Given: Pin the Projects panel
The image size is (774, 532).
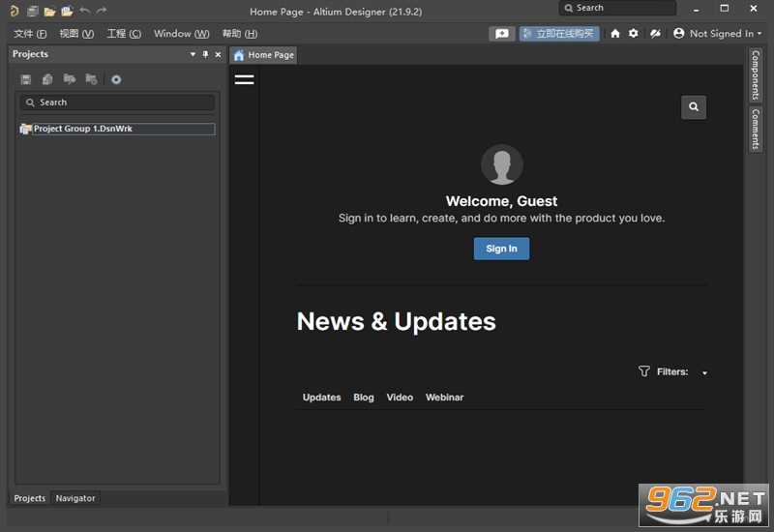Looking at the screenshot, I should click(x=205, y=54).
